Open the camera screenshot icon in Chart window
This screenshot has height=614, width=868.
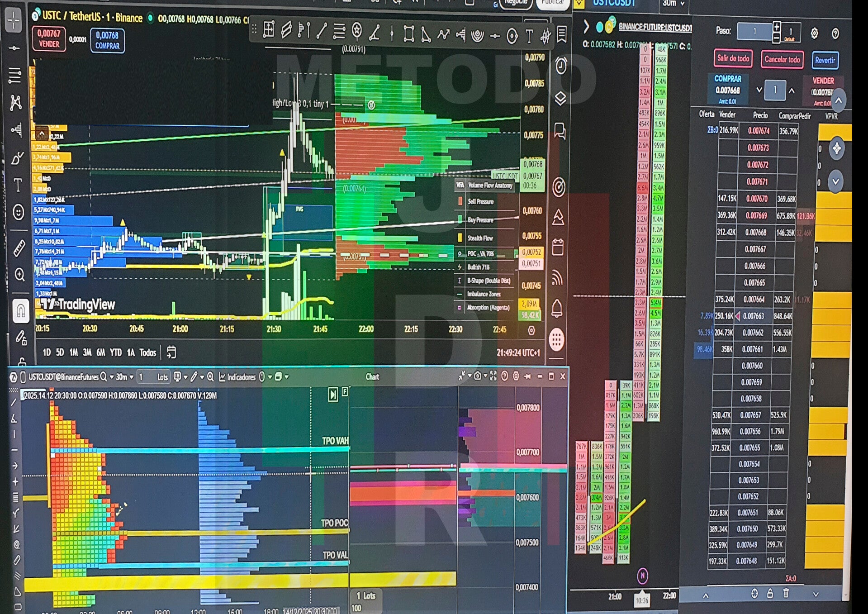coord(477,376)
